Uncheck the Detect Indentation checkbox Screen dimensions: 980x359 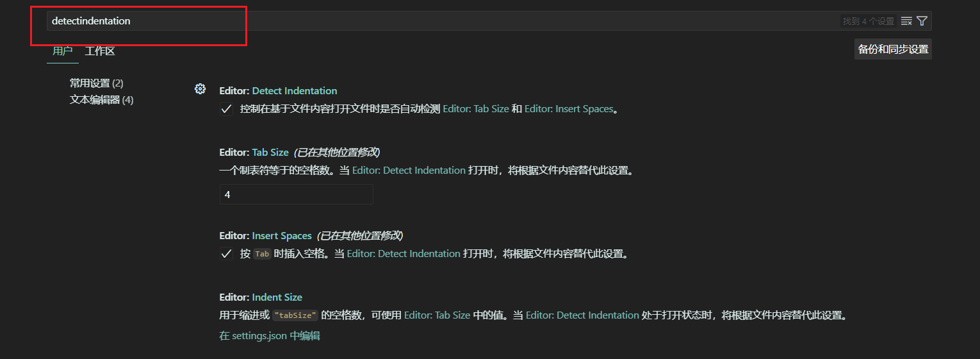(225, 109)
